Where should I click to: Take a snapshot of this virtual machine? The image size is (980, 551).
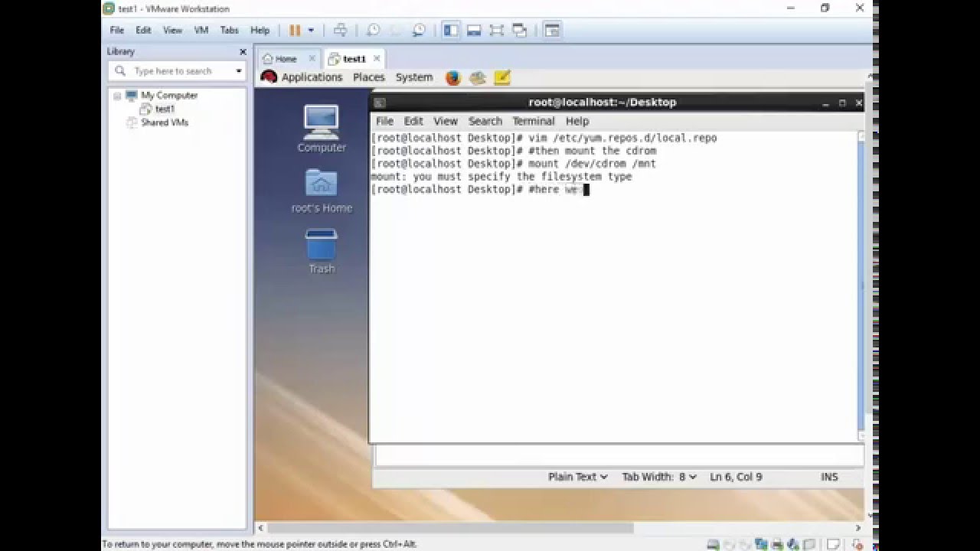click(374, 31)
